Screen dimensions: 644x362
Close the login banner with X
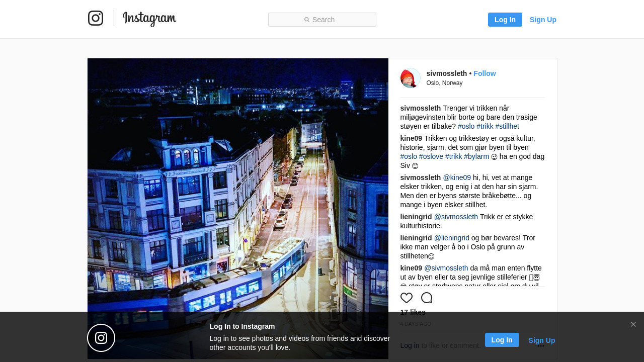coord(633,324)
